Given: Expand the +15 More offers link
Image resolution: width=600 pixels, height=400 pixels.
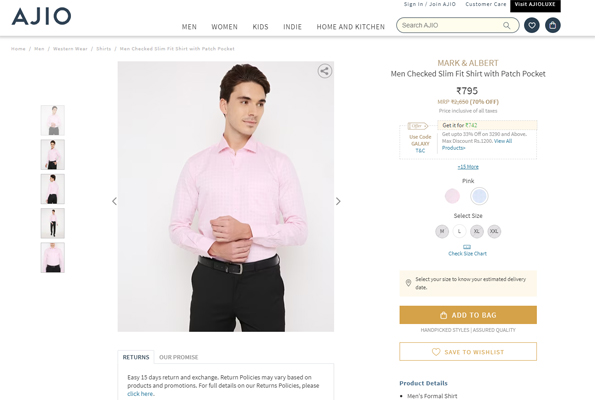Looking at the screenshot, I should [x=468, y=166].
